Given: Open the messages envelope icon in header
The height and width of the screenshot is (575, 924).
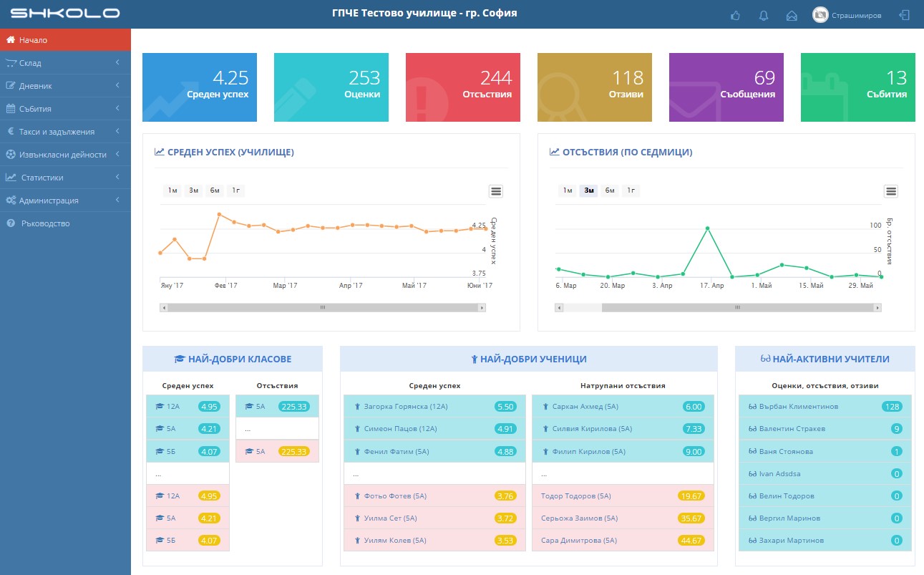Looking at the screenshot, I should tap(792, 15).
